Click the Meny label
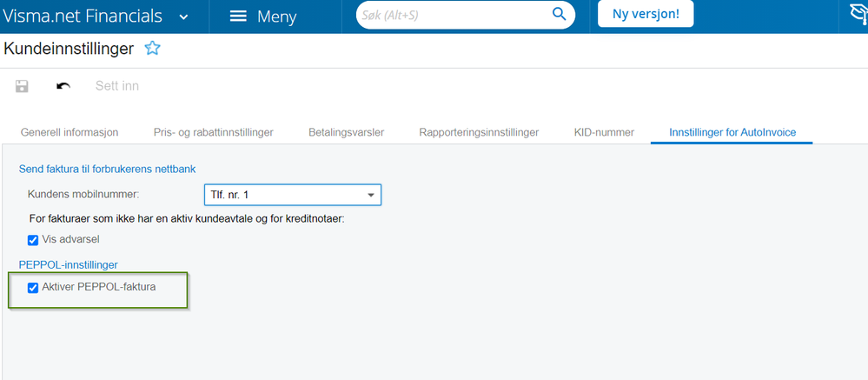The width and height of the screenshot is (868, 380). 277,17
